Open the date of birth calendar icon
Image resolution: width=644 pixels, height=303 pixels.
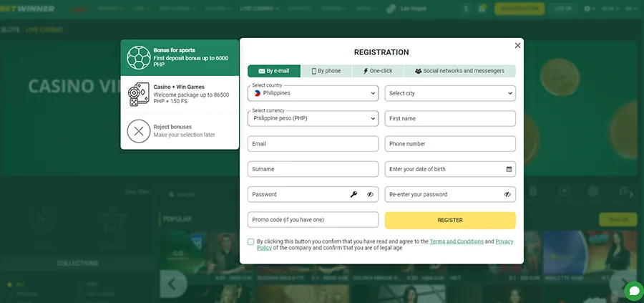click(509, 169)
